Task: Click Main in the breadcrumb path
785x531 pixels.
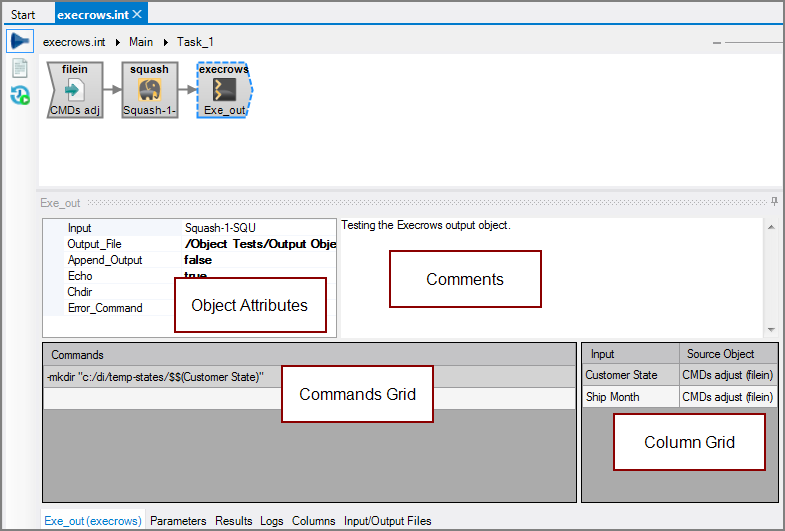Action: [x=141, y=42]
